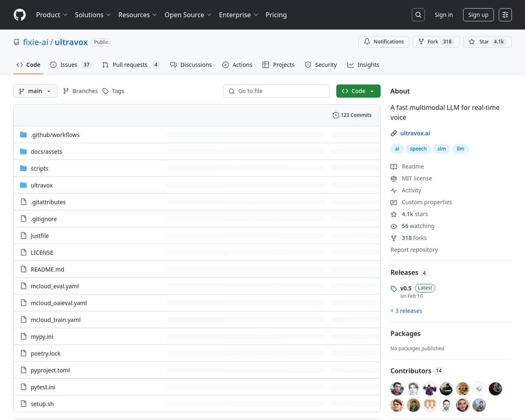Click the branch icon beside Branches

(66, 91)
